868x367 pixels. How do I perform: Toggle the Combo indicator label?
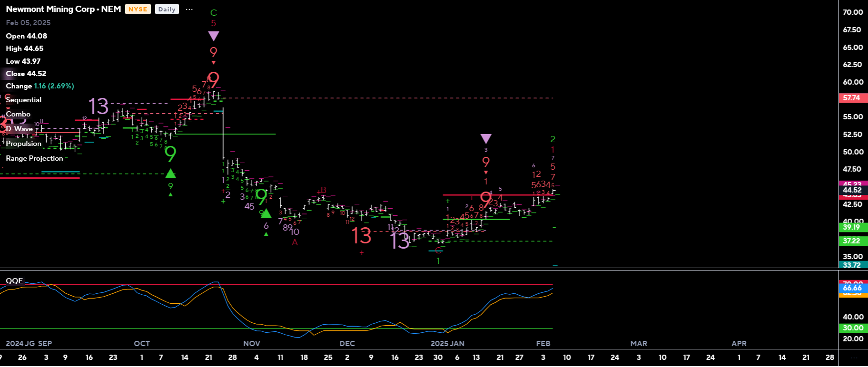click(x=18, y=114)
